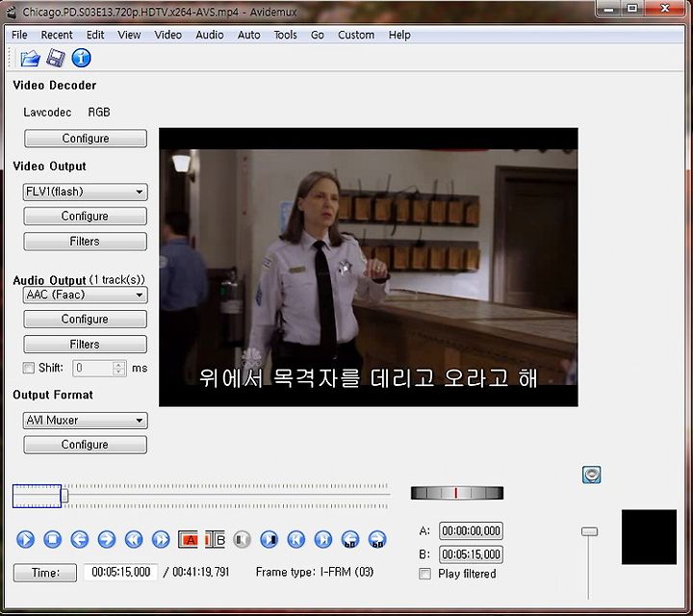Open the View menu
The width and height of the screenshot is (693, 616).
click(x=129, y=35)
